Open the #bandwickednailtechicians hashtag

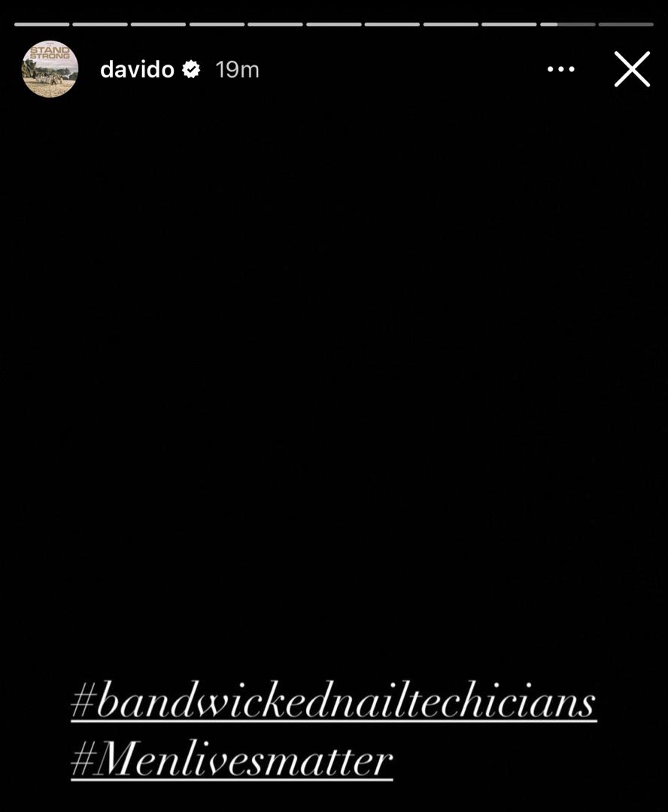[334, 701]
